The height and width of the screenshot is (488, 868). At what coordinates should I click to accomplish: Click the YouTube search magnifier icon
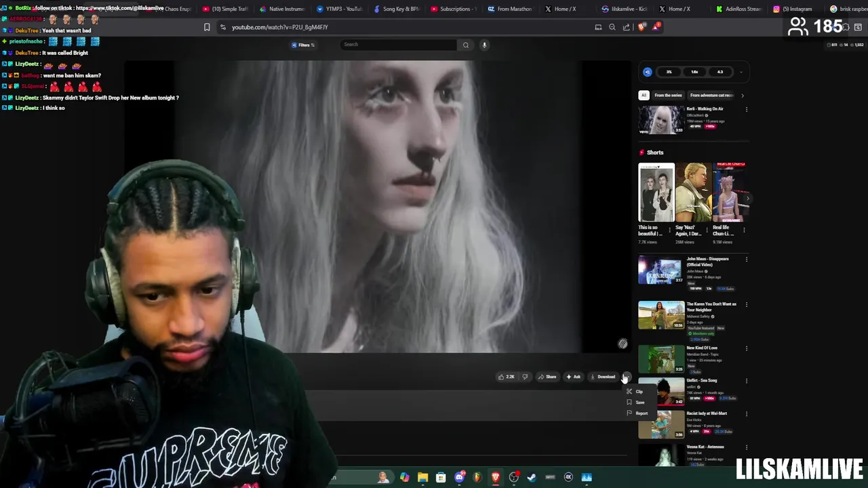pyautogui.click(x=465, y=45)
